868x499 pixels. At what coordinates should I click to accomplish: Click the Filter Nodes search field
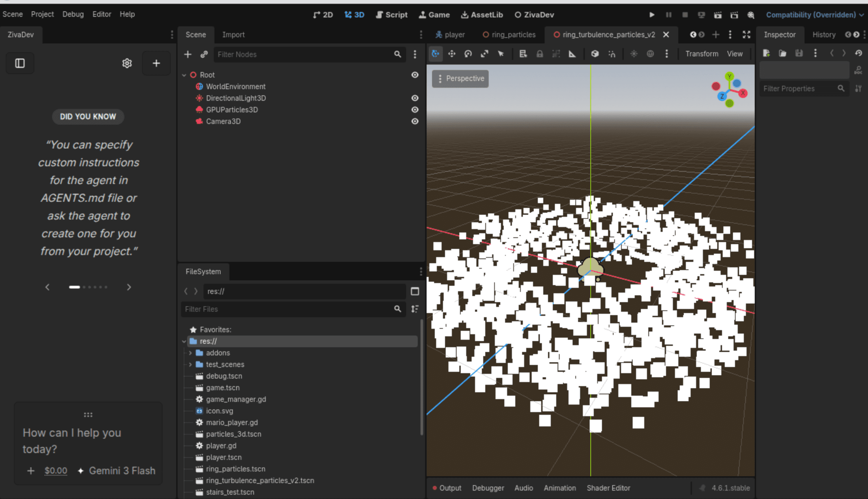pyautogui.click(x=310, y=54)
